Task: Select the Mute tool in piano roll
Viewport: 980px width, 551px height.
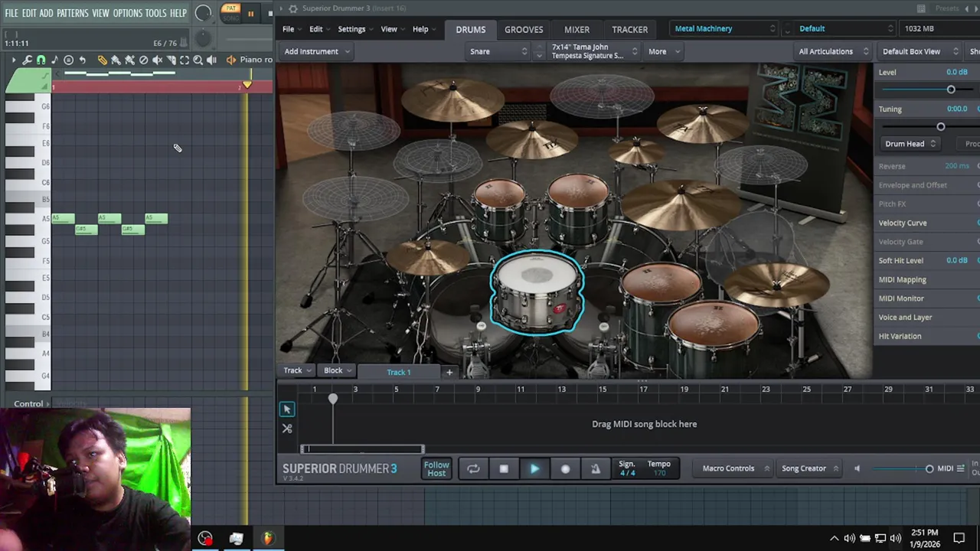Action: coord(157,60)
